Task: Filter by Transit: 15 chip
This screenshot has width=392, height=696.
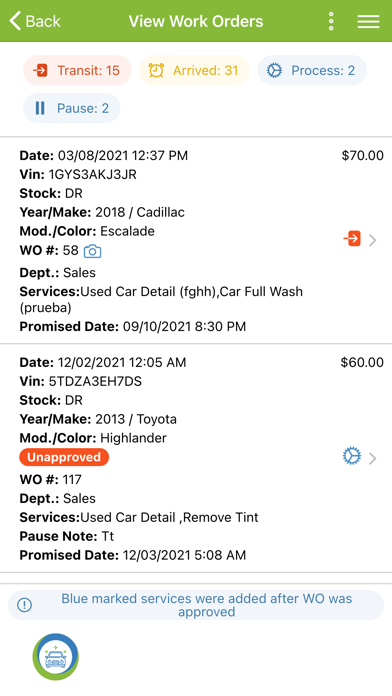Action: coord(77,70)
